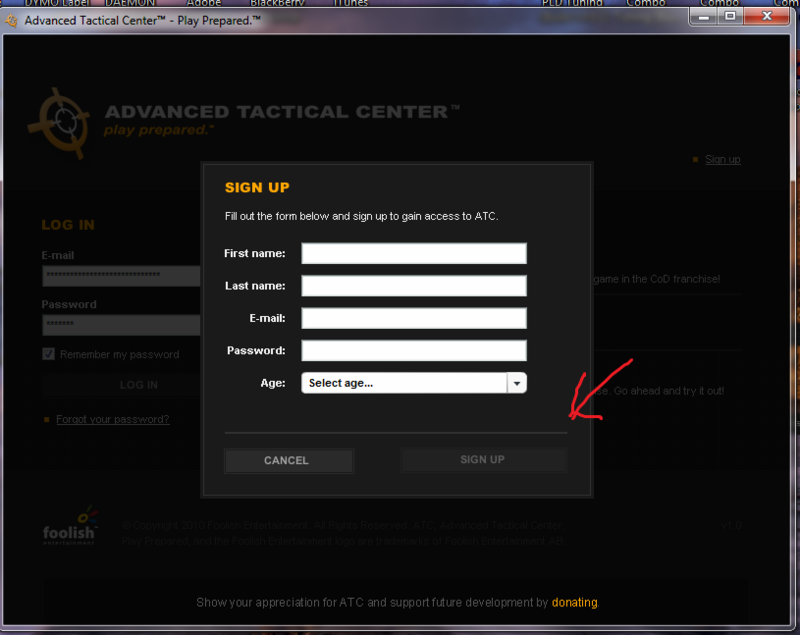This screenshot has width=800, height=635.
Task: Click the application icon in the title bar
Action: (11, 19)
